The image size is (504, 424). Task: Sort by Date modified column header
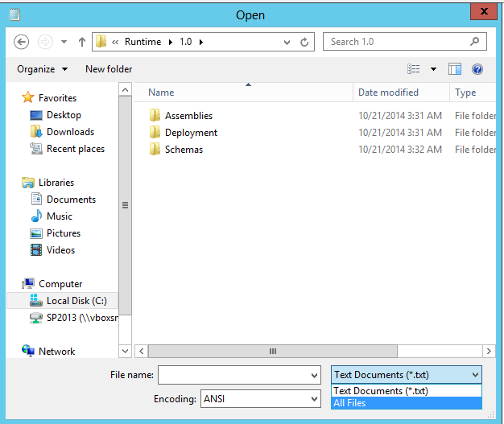click(401, 93)
